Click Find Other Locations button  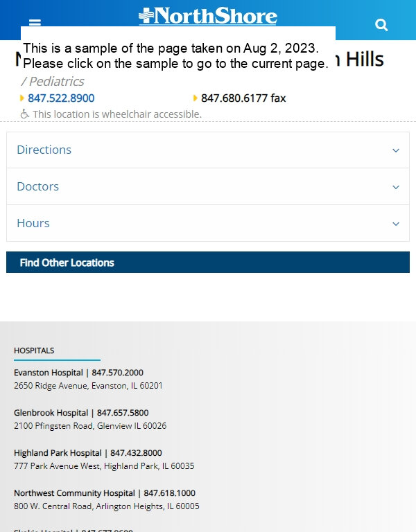click(x=208, y=263)
